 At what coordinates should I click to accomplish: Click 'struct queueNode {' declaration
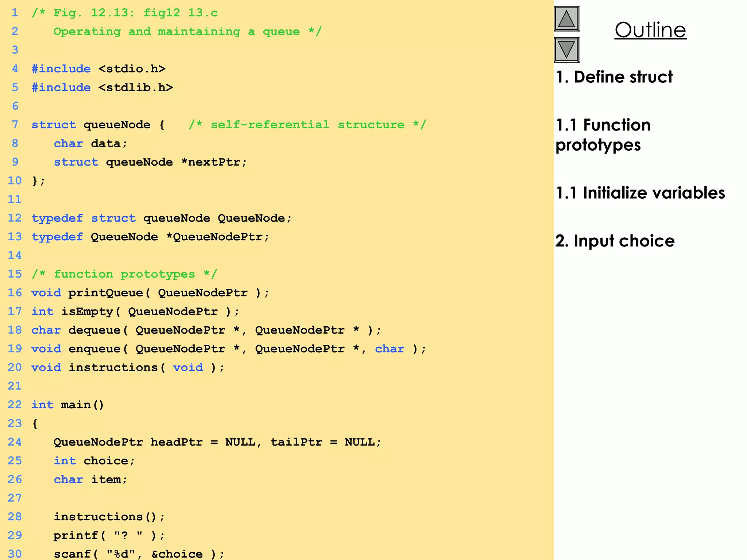(x=98, y=125)
